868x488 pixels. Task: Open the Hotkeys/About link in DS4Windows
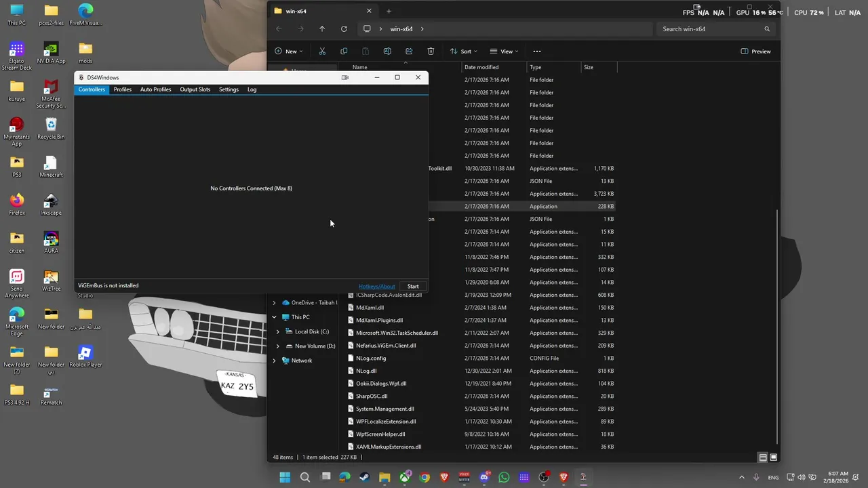(x=376, y=286)
